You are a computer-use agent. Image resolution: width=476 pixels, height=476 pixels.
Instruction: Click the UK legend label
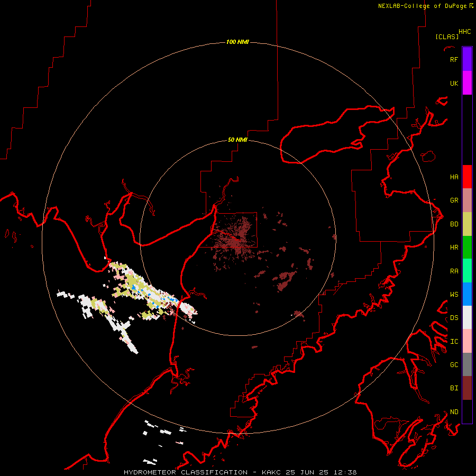(x=454, y=84)
